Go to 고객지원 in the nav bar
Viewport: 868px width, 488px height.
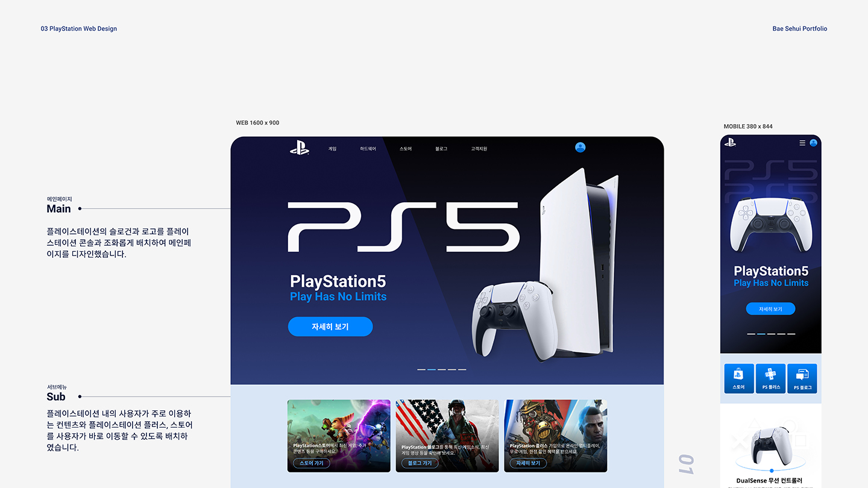[479, 148]
